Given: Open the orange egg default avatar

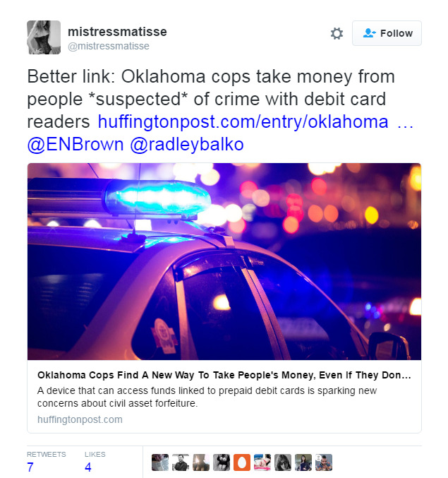Looking at the screenshot, I should click(x=242, y=462).
